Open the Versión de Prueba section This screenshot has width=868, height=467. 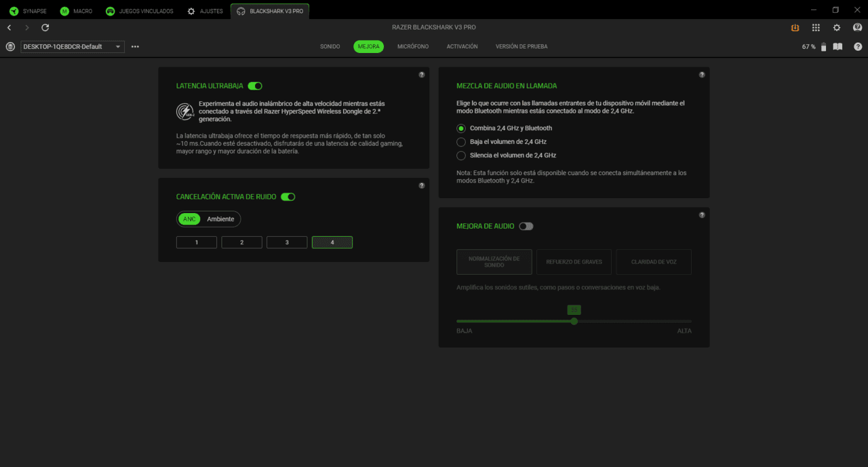pyautogui.click(x=521, y=47)
